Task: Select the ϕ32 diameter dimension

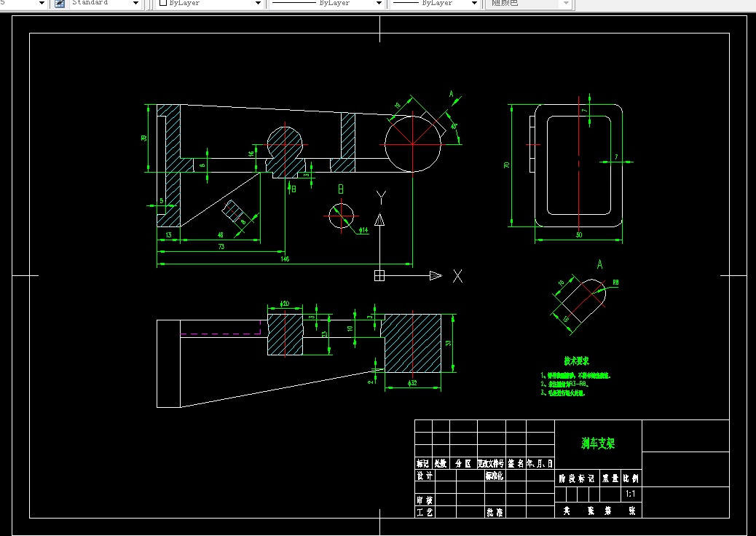Action: tap(412, 383)
